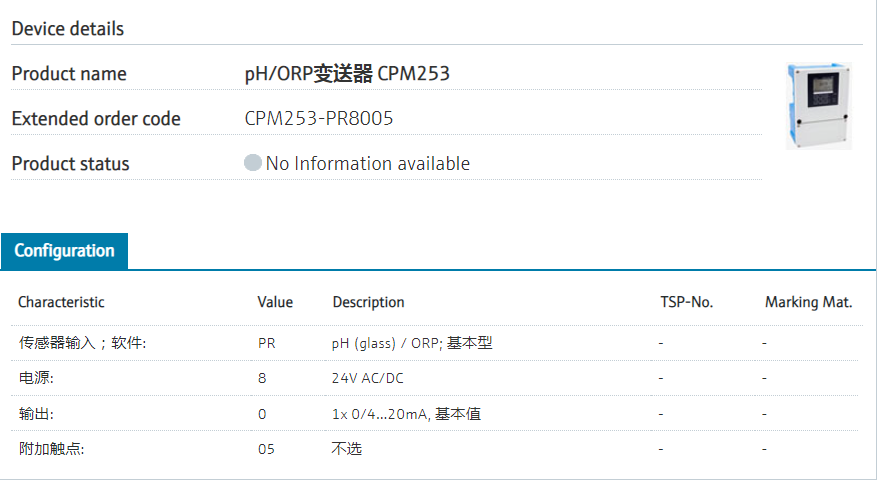Click the Value column header
Image resolution: width=877 pixels, height=483 pixels.
pyautogui.click(x=275, y=302)
